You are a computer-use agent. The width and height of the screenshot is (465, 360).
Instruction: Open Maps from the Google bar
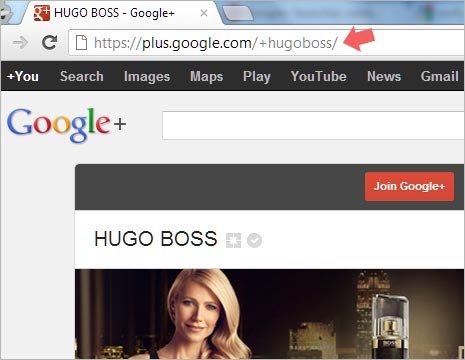coord(207,77)
